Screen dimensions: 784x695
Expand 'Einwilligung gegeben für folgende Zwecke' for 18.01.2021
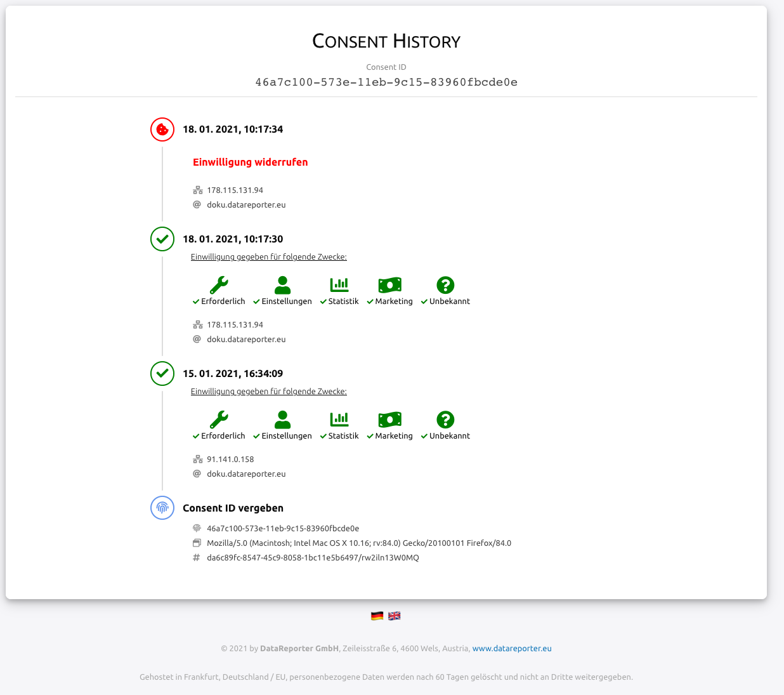pos(268,256)
